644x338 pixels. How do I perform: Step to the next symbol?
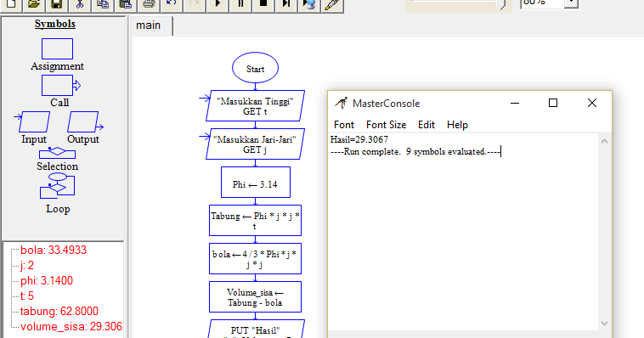pyautogui.click(x=286, y=4)
